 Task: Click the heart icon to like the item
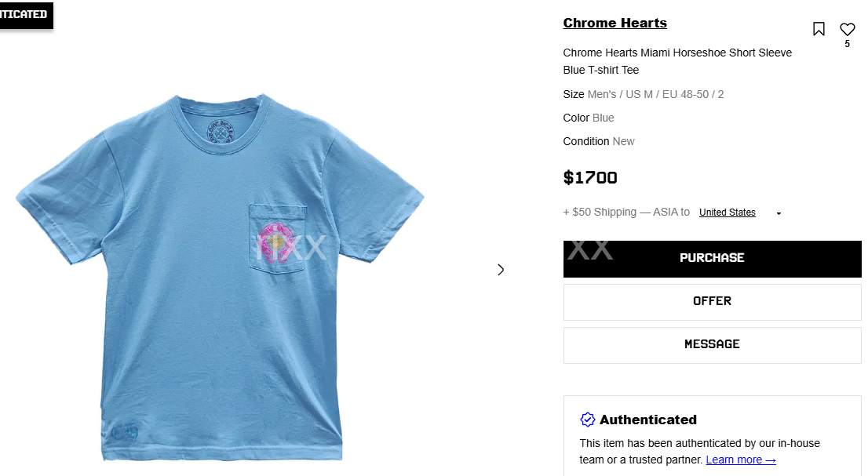click(x=847, y=29)
